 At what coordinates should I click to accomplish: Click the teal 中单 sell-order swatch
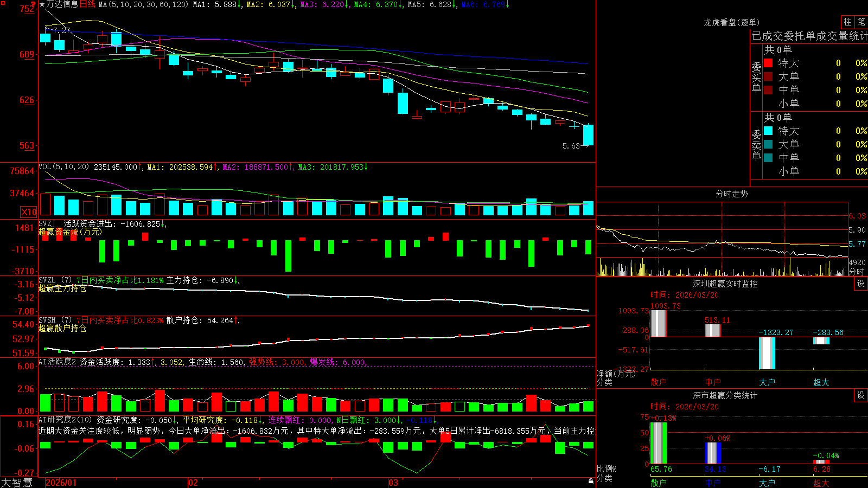click(x=768, y=157)
